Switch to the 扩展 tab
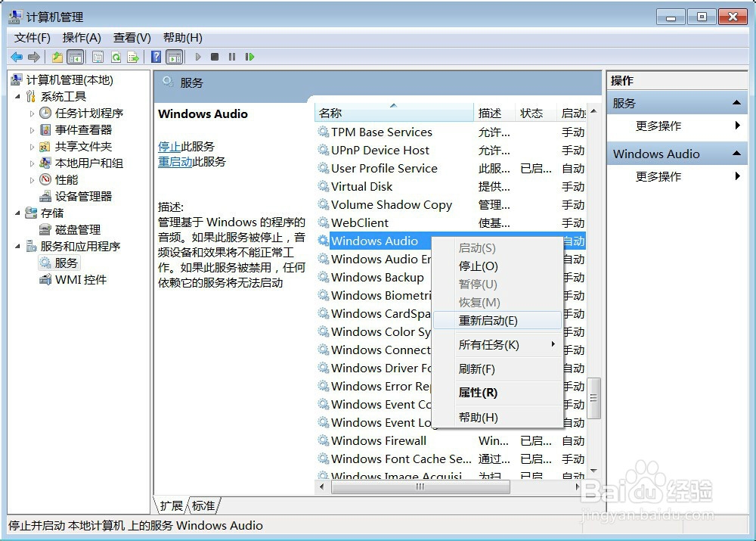This screenshot has height=541, width=756. coord(171,505)
